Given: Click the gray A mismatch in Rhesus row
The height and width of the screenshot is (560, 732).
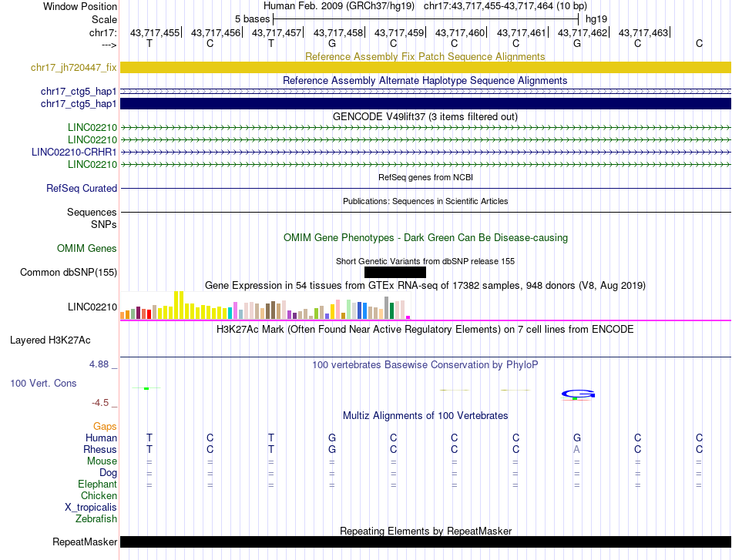Looking at the screenshot, I should (x=577, y=449).
